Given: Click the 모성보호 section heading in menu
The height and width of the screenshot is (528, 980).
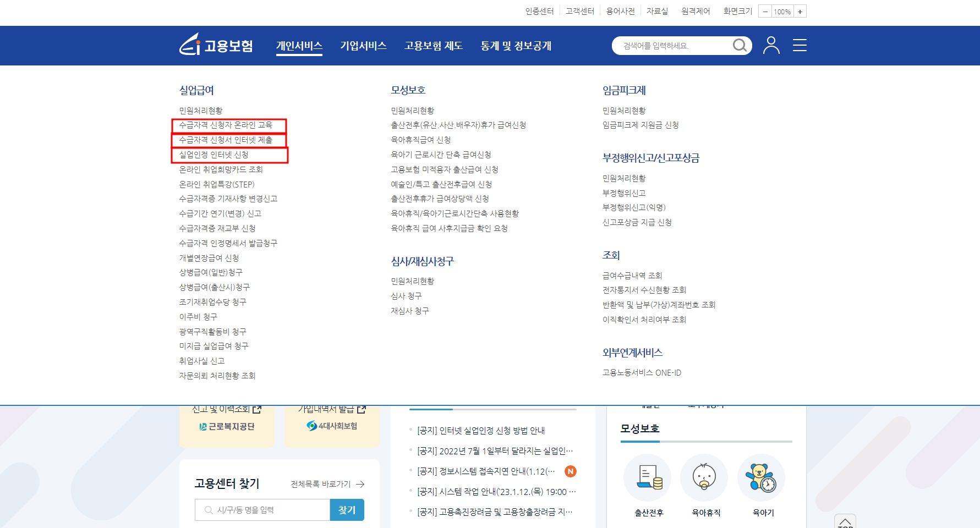Looking at the screenshot, I should click(x=408, y=90).
